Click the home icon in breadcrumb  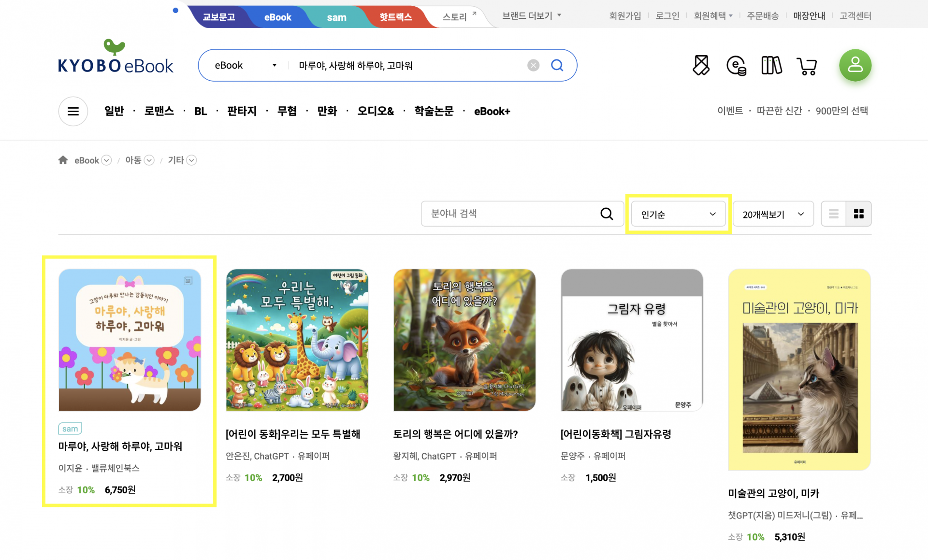tap(63, 160)
